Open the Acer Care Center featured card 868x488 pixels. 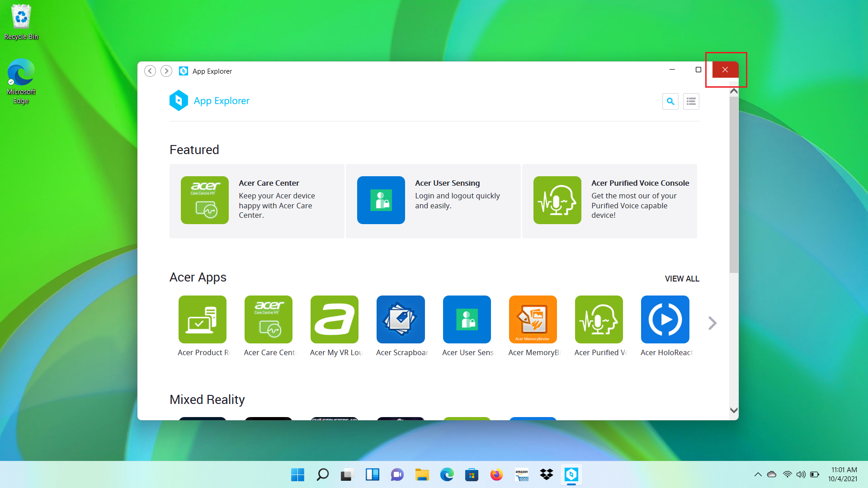[x=256, y=200]
